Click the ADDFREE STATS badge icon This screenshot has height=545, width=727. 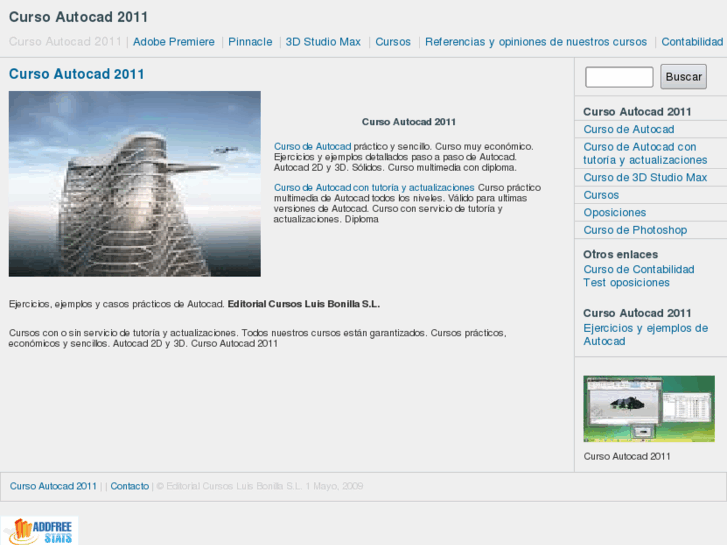[x=39, y=531]
